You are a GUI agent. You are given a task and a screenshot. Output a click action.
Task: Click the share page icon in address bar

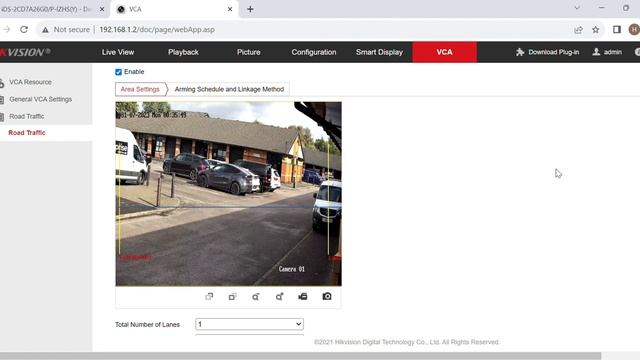click(x=578, y=29)
